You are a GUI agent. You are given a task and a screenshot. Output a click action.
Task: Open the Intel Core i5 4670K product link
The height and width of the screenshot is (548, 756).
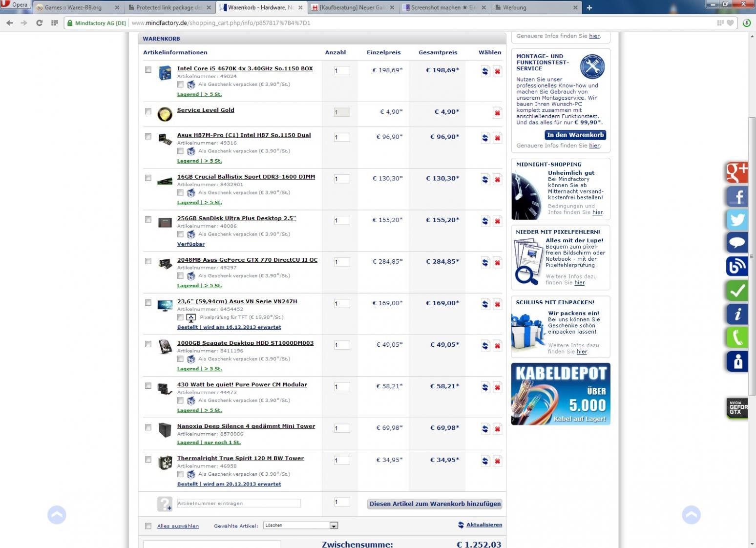coord(245,68)
